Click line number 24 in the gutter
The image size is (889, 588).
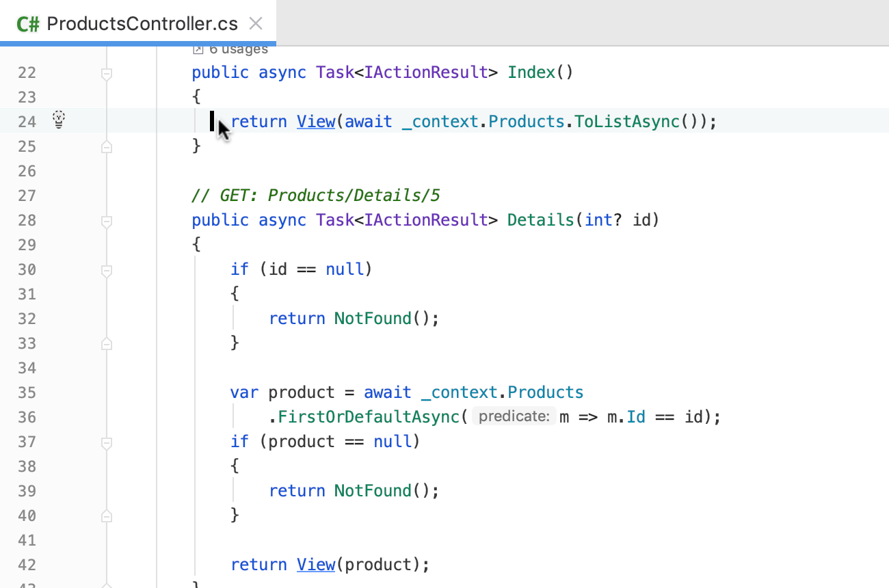[x=27, y=122]
